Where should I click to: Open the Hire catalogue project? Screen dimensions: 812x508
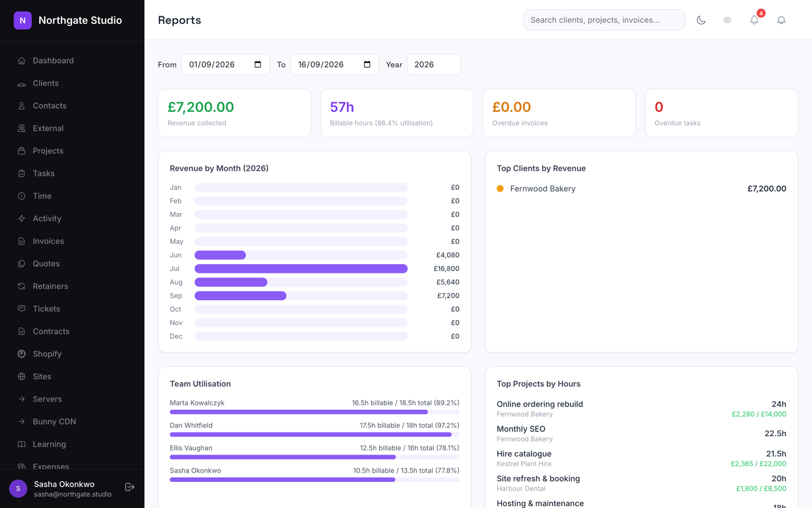pyautogui.click(x=524, y=454)
